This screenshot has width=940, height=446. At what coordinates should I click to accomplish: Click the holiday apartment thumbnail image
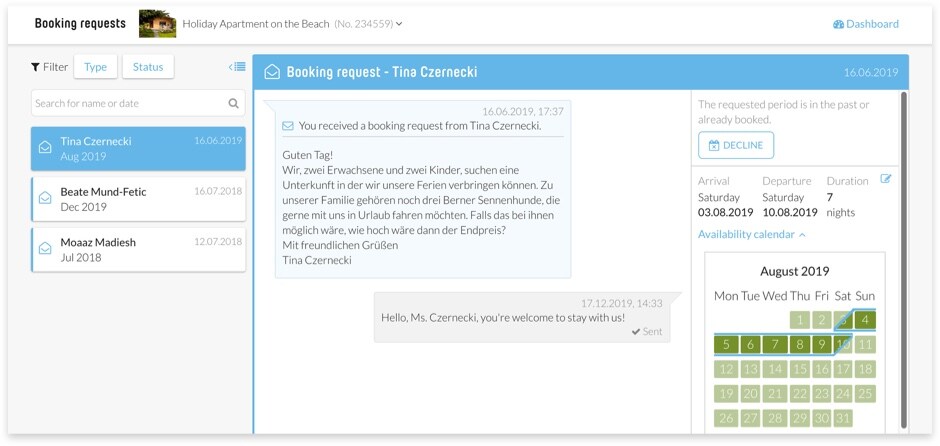click(157, 23)
